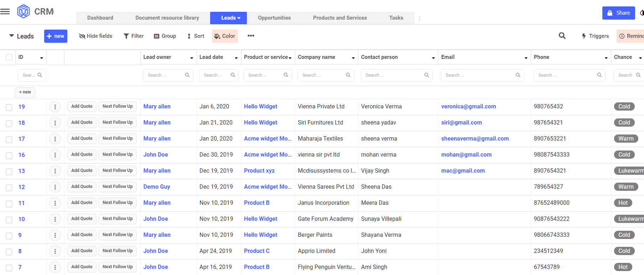
Task: Open the Filter tool
Action: point(134,36)
